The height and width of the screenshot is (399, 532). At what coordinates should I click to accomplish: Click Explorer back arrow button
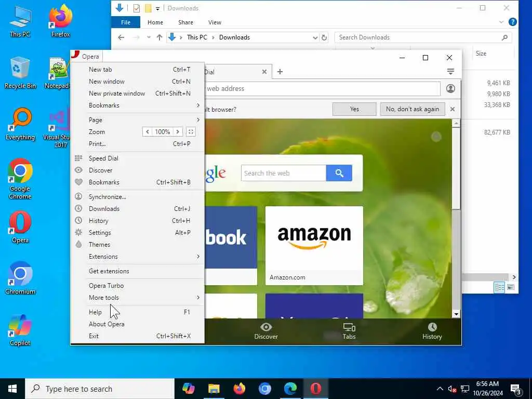point(121,37)
